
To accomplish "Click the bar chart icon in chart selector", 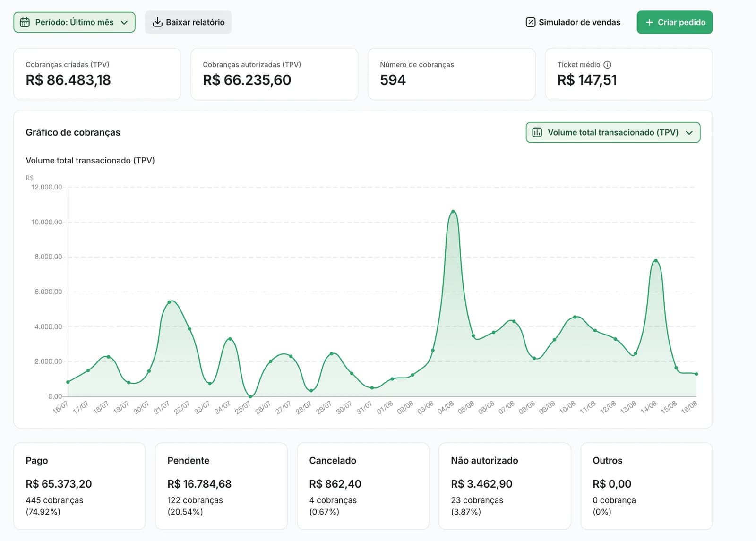I will [x=537, y=132].
